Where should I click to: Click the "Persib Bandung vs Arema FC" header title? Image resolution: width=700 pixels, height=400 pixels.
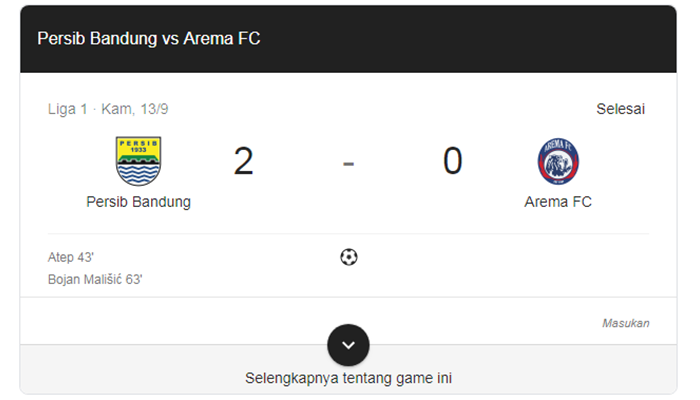[149, 38]
